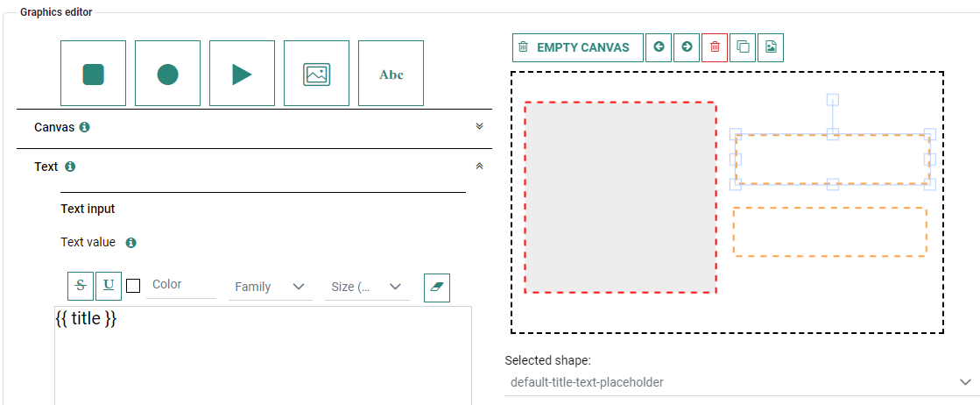Viewport: 980px width, 405px height.
Task: Click the red delete shape trash icon
Action: (x=715, y=47)
